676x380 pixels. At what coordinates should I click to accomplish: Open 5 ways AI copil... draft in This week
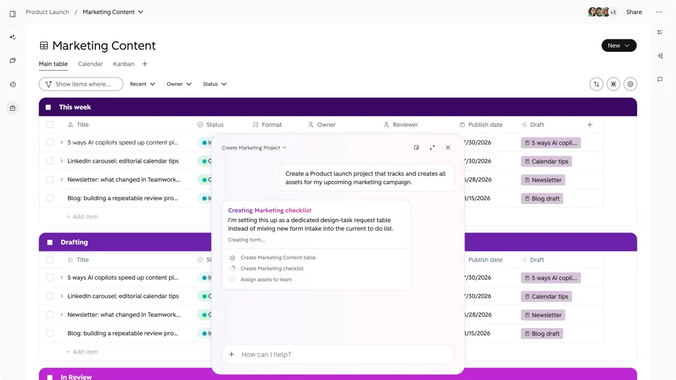551,143
